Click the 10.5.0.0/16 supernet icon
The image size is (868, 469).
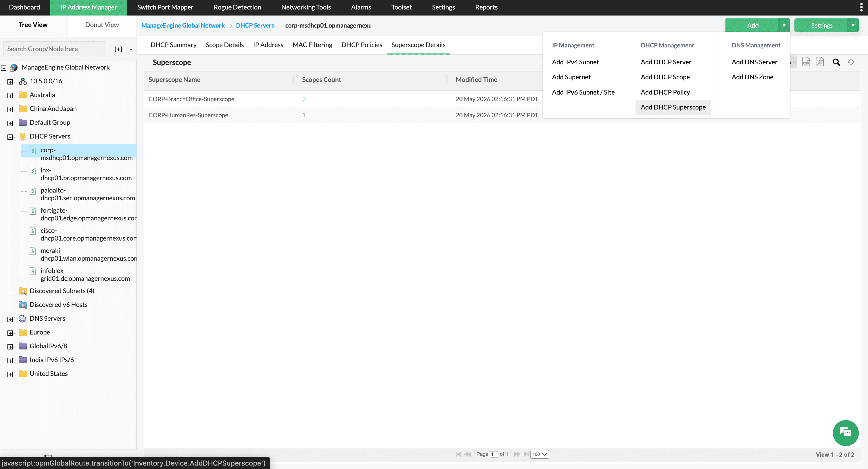click(x=23, y=81)
